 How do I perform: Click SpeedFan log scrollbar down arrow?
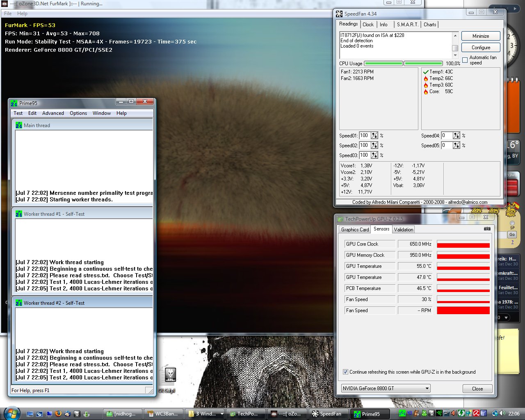click(x=455, y=55)
